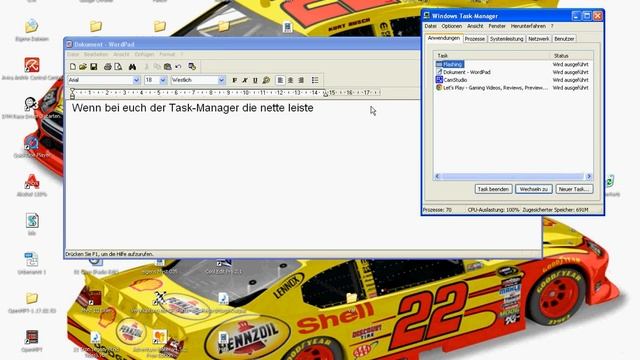This screenshot has height=360, width=640.
Task: Toggle Underline formatting in WordPad
Action: (255, 80)
